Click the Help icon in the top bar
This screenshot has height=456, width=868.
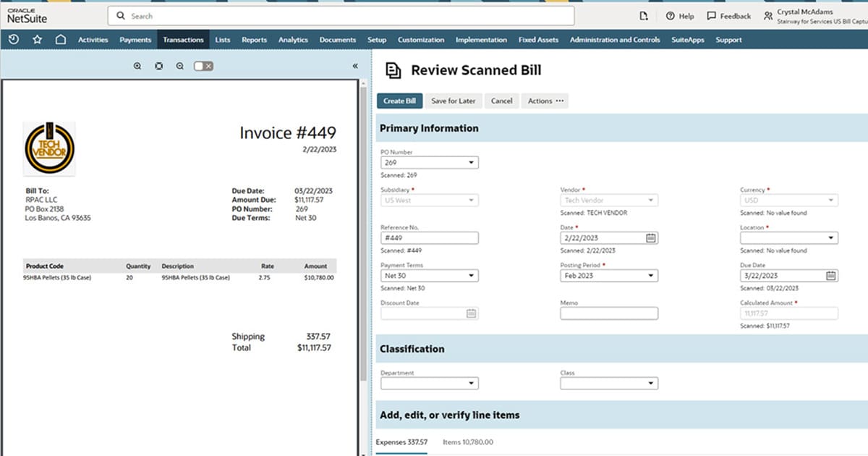coord(679,15)
